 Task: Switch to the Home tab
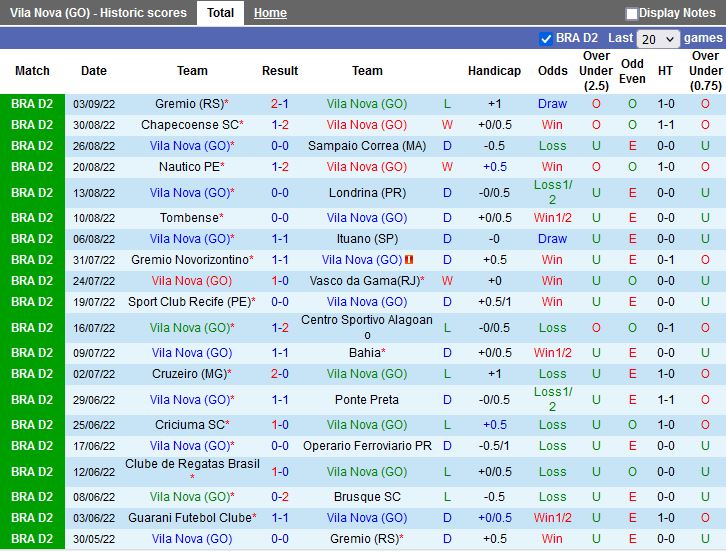click(x=270, y=13)
